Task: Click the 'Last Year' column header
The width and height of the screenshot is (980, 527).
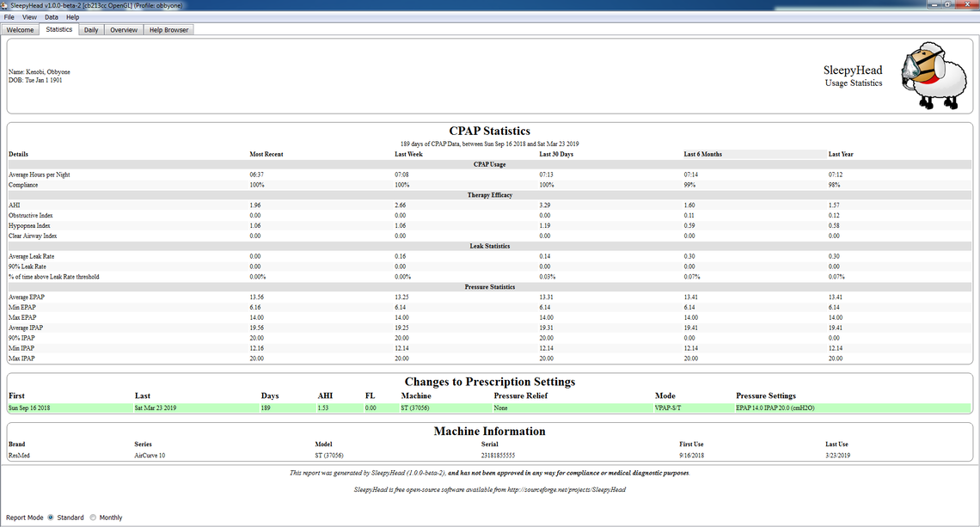Action: tap(841, 155)
